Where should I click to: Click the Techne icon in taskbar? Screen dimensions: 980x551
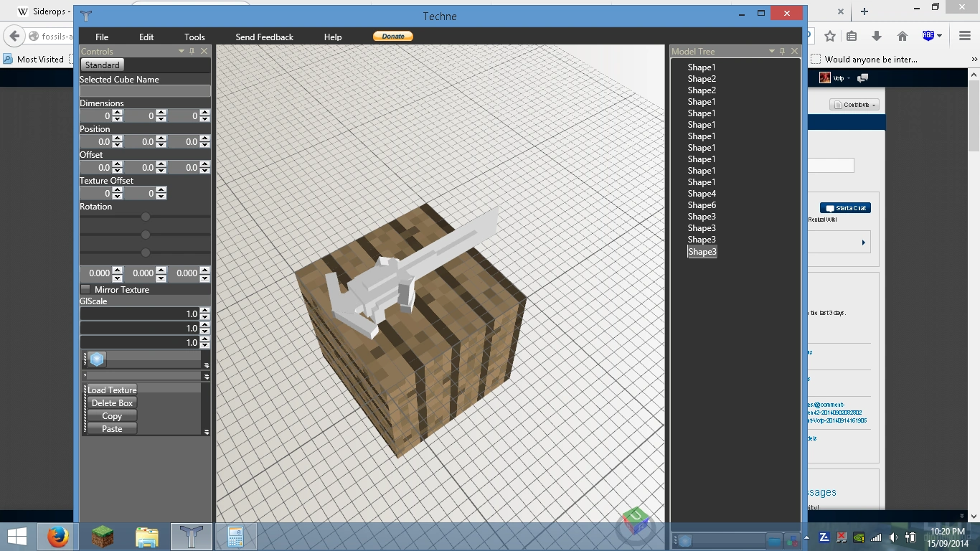pos(191,536)
